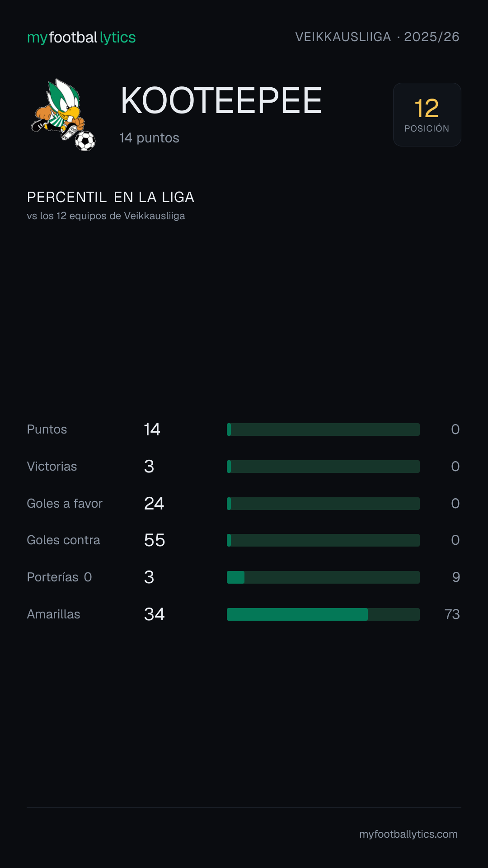Screen dimensions: 488x868
Task: Open the myfootballytics logo at top
Action: point(81,37)
